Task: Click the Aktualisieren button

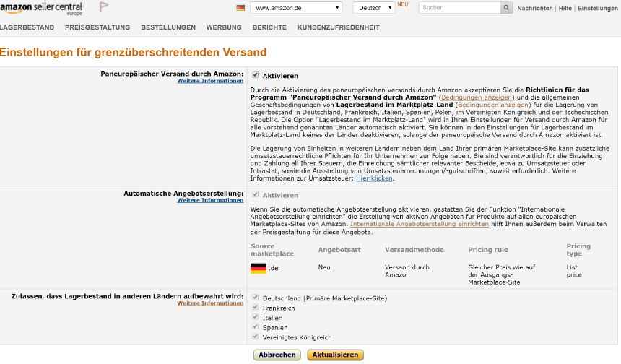Action: coord(335,355)
